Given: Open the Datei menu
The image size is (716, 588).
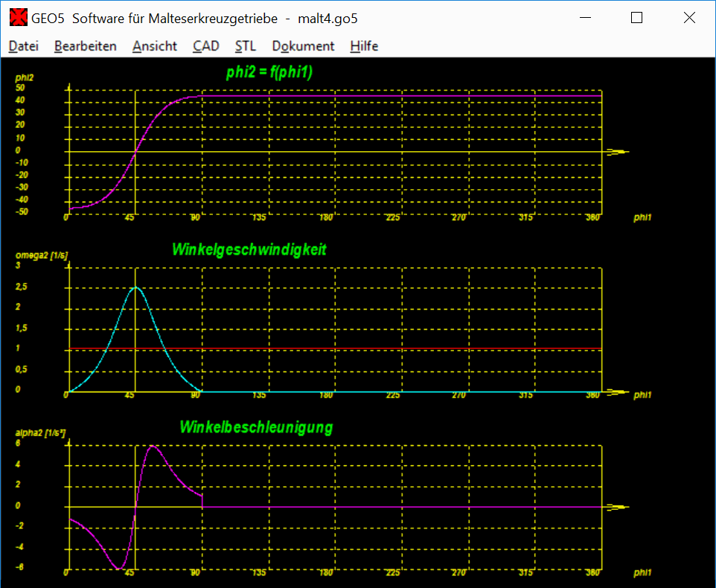Looking at the screenshot, I should 23,46.
